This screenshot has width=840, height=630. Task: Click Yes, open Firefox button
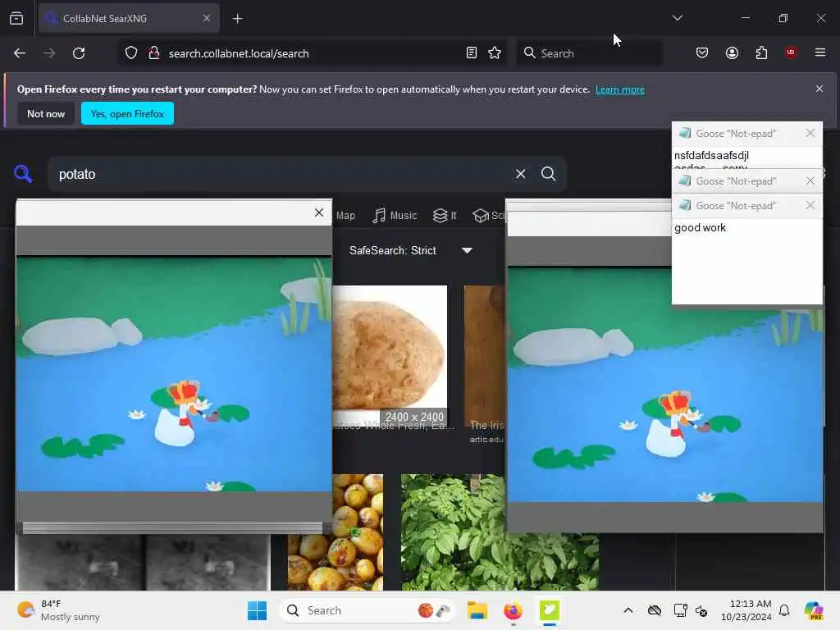127,113
